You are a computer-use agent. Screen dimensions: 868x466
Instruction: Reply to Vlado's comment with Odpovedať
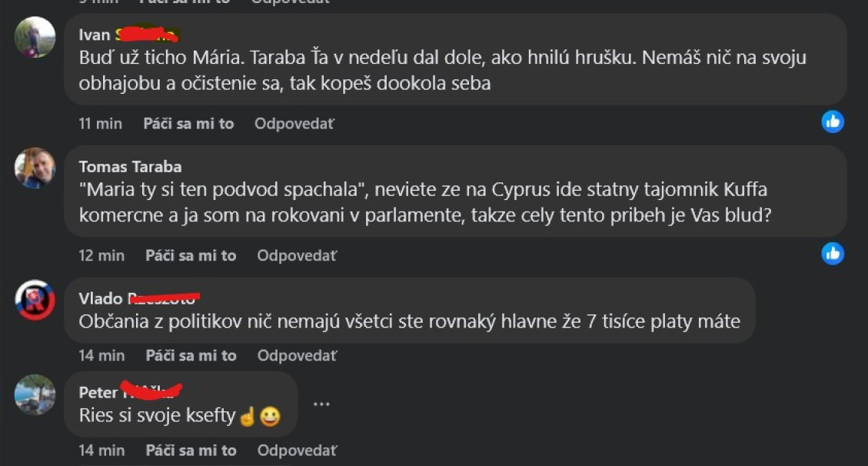pyautogui.click(x=297, y=355)
